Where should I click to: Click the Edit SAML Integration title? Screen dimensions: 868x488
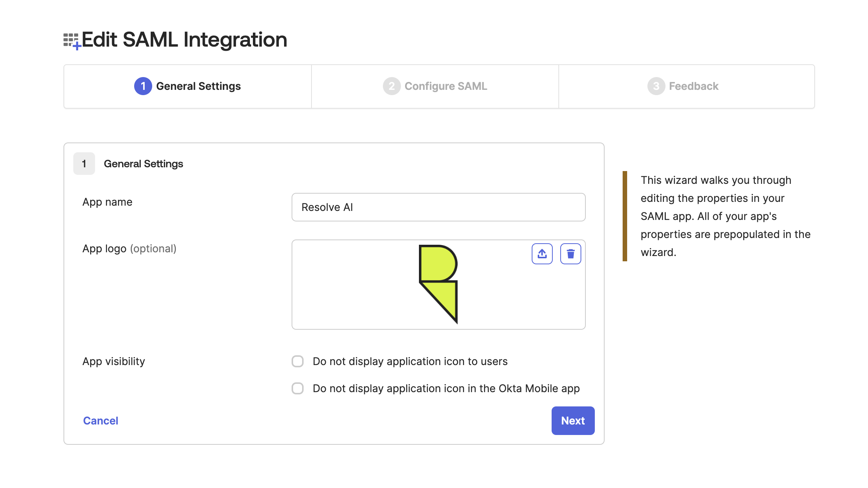[184, 39]
